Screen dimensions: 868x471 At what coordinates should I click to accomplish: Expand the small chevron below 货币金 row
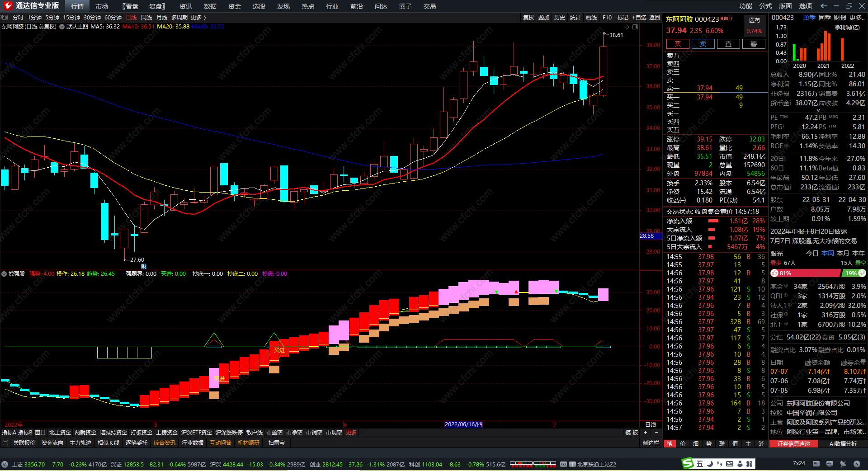coord(818,110)
